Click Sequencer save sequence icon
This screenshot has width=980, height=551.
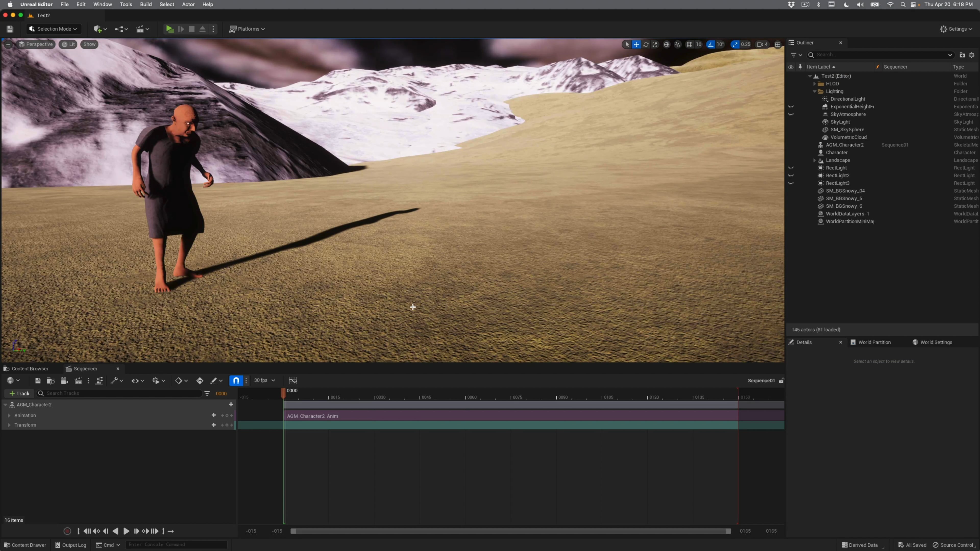click(38, 381)
